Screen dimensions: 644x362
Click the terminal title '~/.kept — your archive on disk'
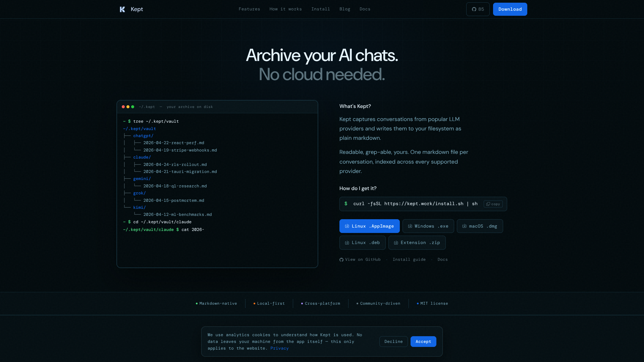click(x=176, y=107)
